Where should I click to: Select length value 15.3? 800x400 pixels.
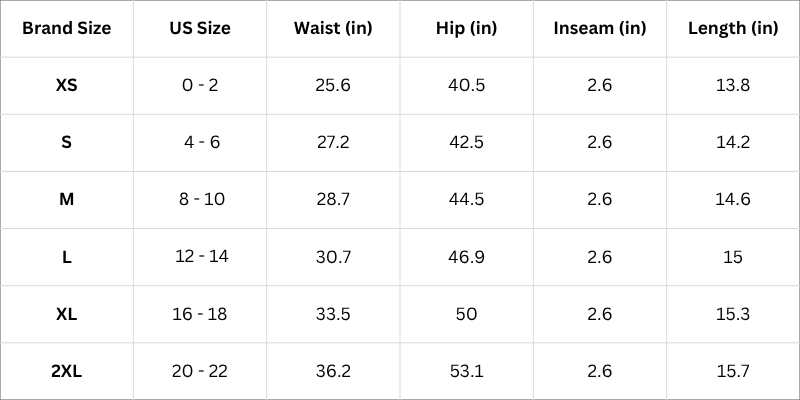pyautogui.click(x=733, y=314)
